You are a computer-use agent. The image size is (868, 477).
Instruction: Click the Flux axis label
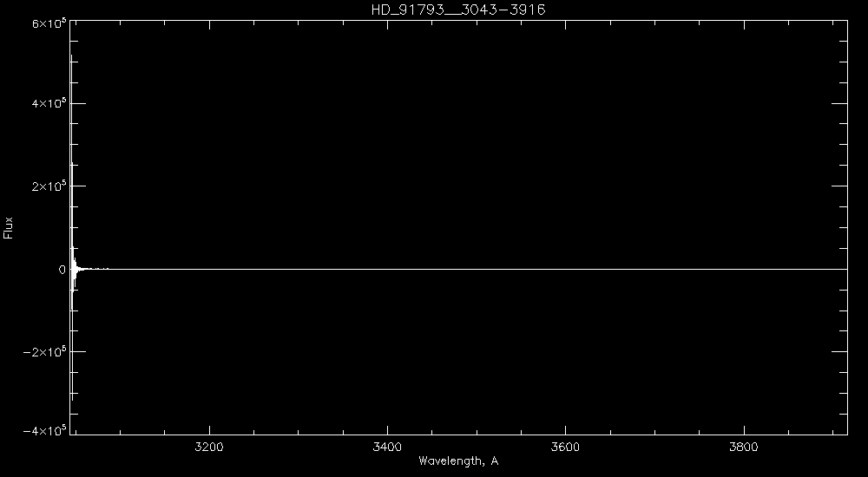pos(8,227)
